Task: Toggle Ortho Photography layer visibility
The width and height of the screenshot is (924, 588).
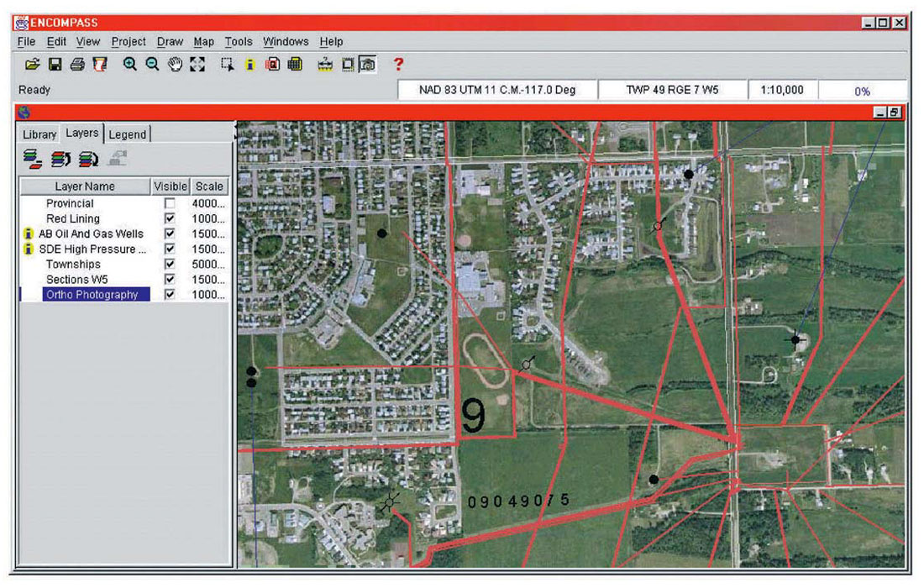Action: coord(170,295)
